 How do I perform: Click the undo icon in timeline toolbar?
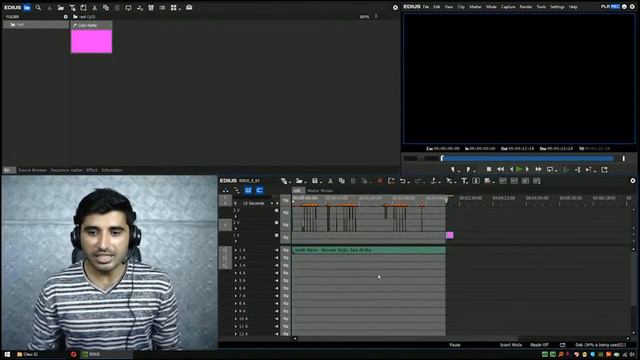(403, 181)
